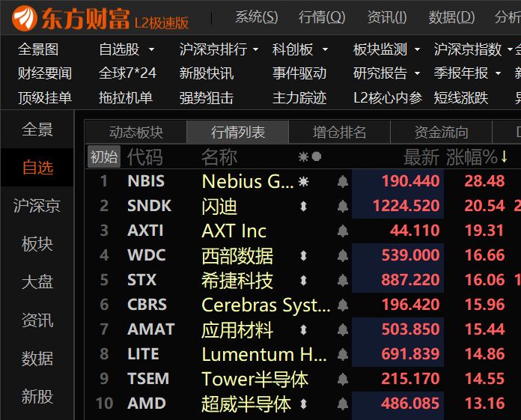Click the alert bell for NBIS row
This screenshot has width=521, height=420.
click(x=343, y=182)
